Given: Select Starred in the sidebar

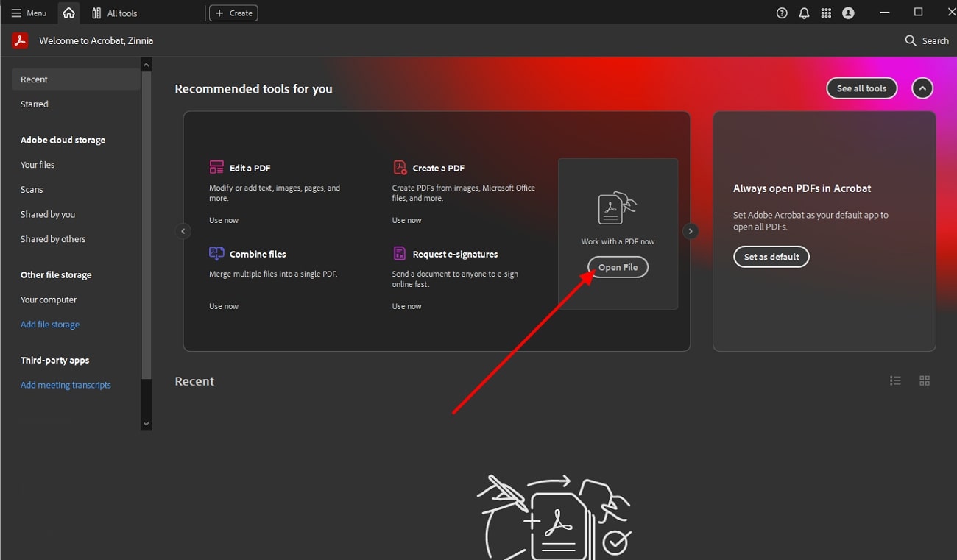Looking at the screenshot, I should (35, 104).
